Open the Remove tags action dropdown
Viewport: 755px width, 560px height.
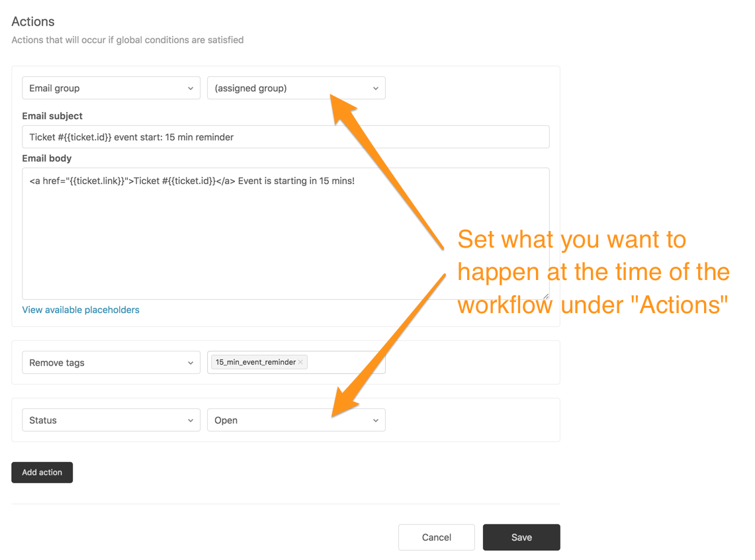pyautogui.click(x=111, y=363)
